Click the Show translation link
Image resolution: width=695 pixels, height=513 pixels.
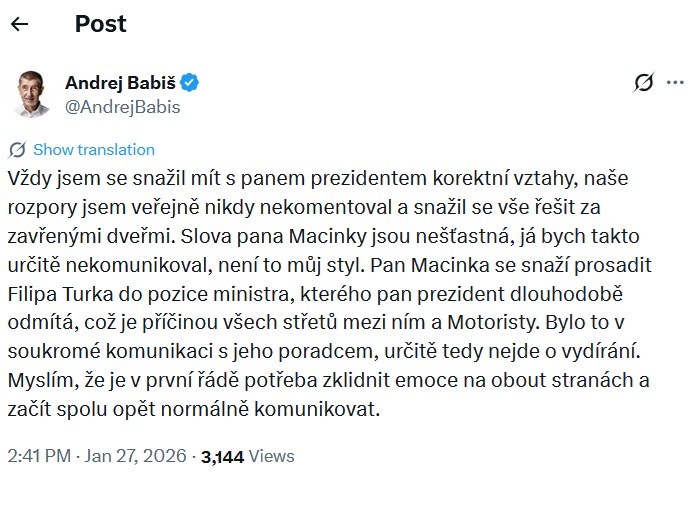coord(94,150)
